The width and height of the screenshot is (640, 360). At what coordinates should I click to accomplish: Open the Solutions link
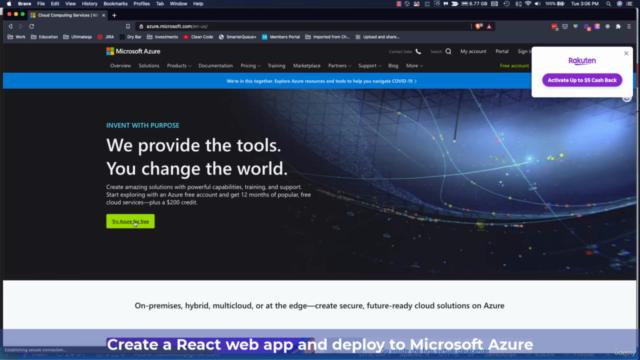[x=149, y=66]
